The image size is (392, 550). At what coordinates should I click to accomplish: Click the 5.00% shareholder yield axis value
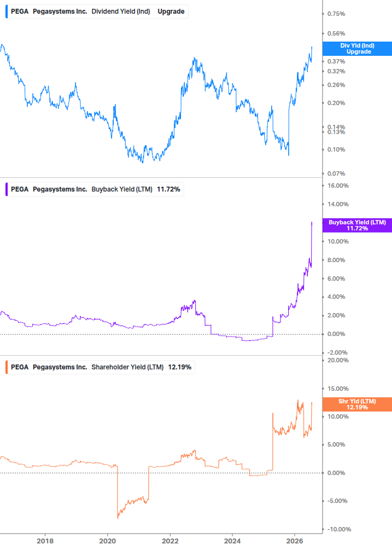336,445
